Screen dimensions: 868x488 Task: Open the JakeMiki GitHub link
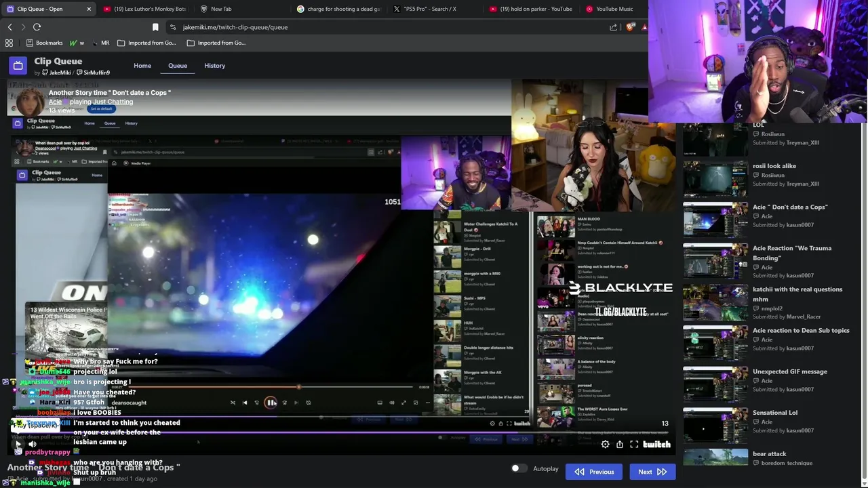tap(56, 73)
